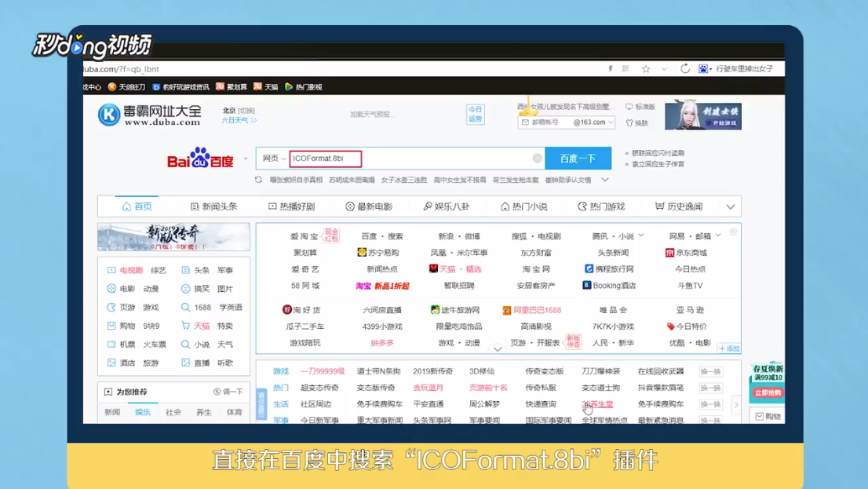Screen dimensions: 868x489
Task: Click the 换一换 button in the 游戏 row
Action: tap(710, 371)
